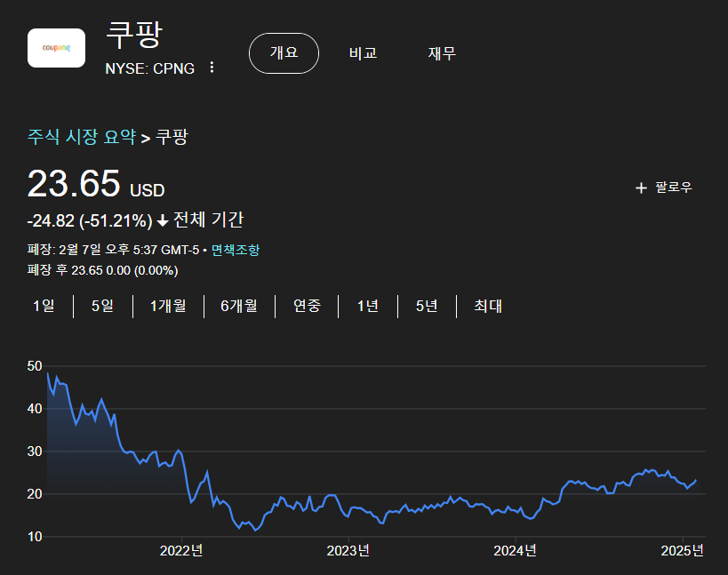Switch chart to the 6개월 range
Viewport: 728px width, 575px height.
pos(239,306)
